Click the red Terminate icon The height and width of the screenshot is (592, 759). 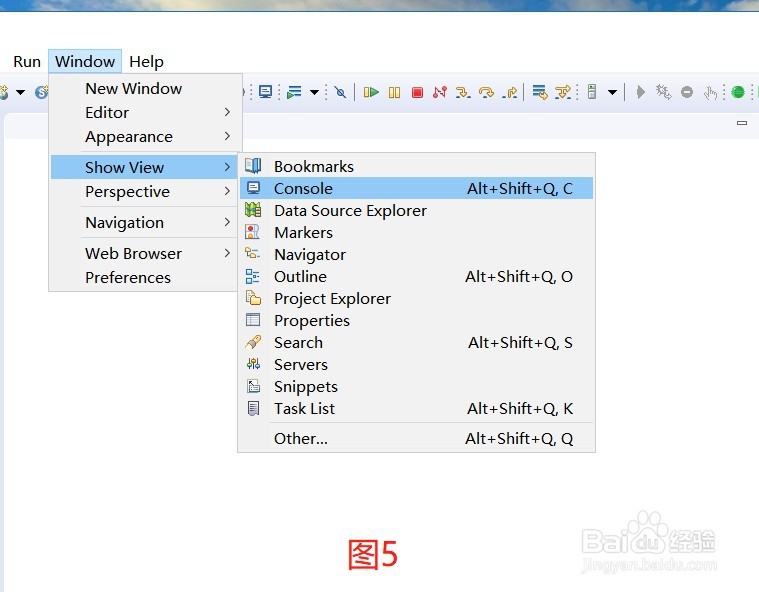[417, 92]
